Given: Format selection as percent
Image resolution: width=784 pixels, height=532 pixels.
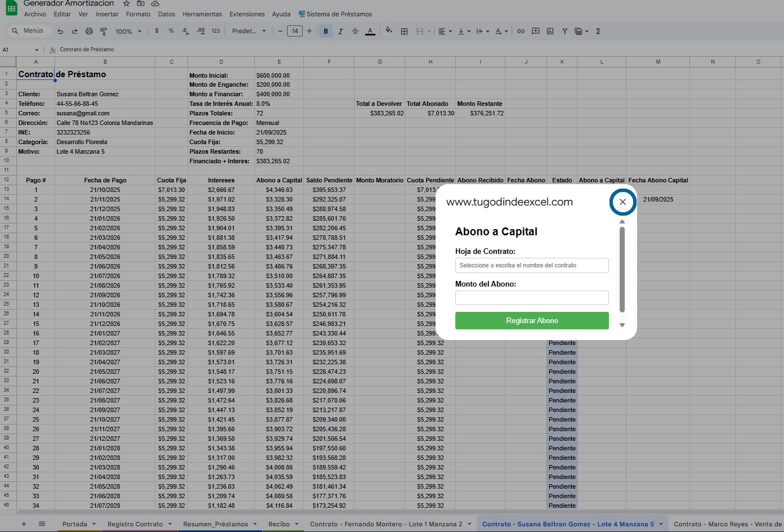Looking at the screenshot, I should pos(170,31).
